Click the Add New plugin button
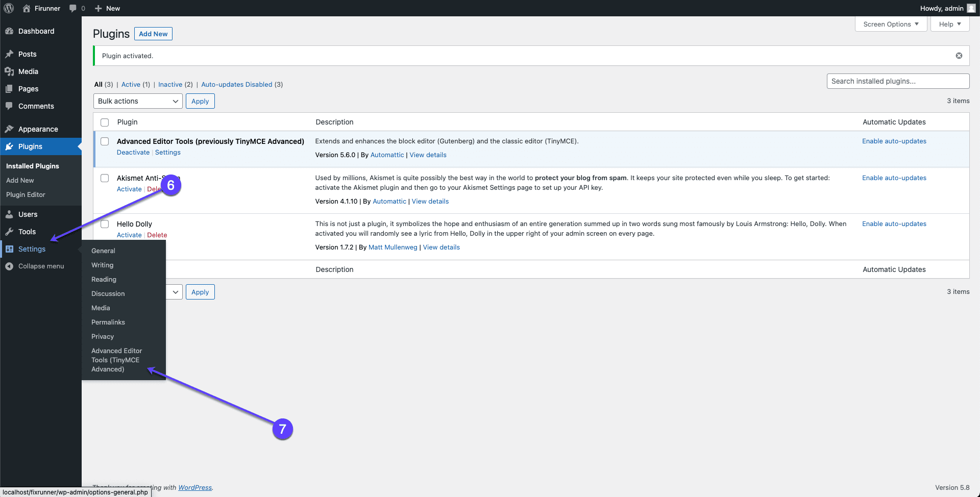This screenshot has height=497, width=980. pyautogui.click(x=153, y=34)
